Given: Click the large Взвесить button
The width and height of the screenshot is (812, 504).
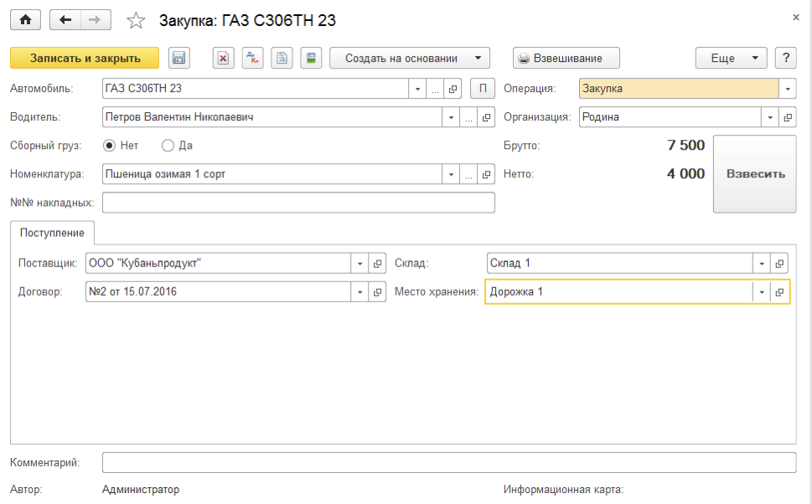Looking at the screenshot, I should [754, 174].
